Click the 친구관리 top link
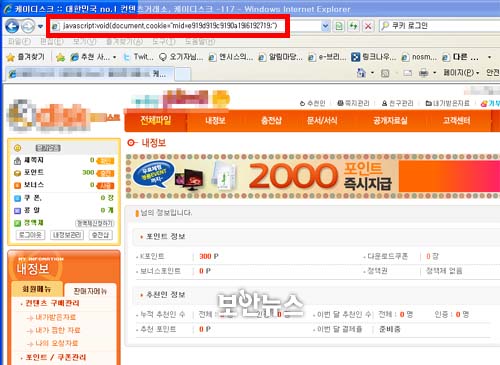Viewport: 500px width, 365px height. pyautogui.click(x=397, y=103)
